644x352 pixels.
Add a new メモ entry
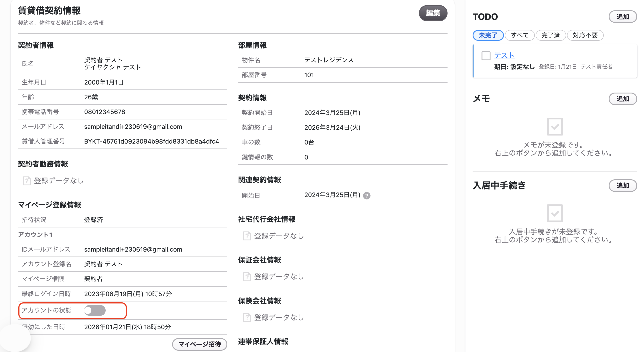(623, 99)
